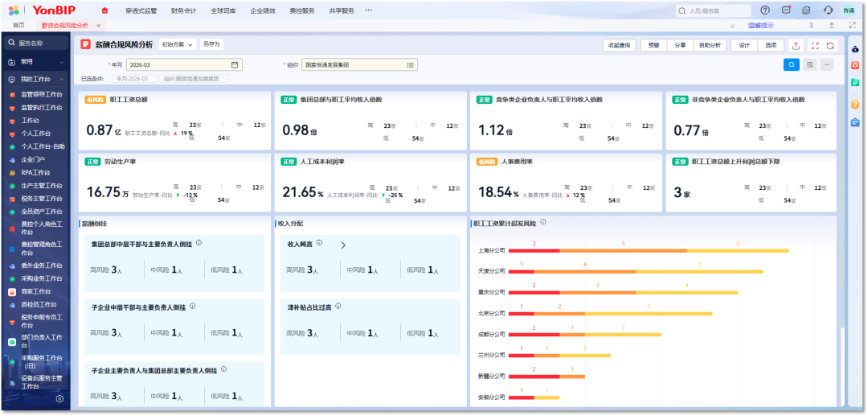Open the organization list icon in 组织 field
The height and width of the screenshot is (416, 868).
[410, 65]
